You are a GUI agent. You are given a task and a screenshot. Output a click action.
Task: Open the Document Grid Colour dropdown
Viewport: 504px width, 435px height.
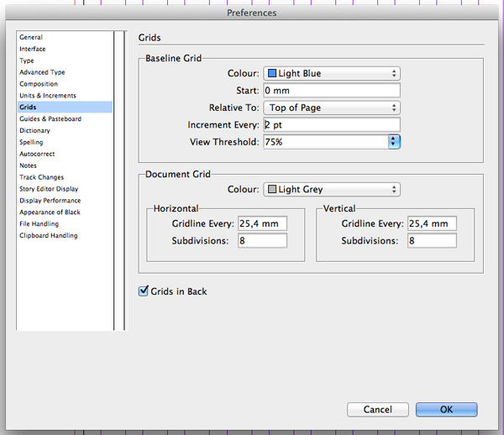[x=332, y=189]
